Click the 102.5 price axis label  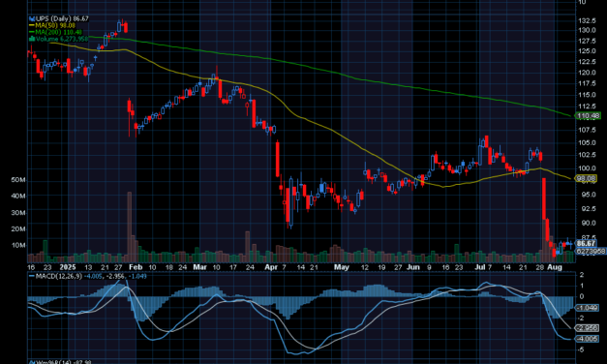coord(587,155)
